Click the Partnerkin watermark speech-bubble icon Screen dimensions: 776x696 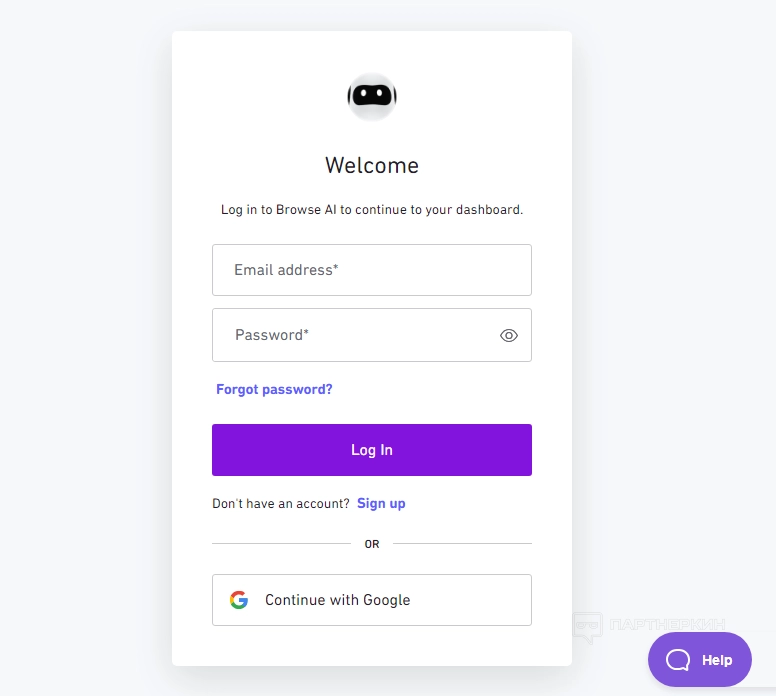587,628
